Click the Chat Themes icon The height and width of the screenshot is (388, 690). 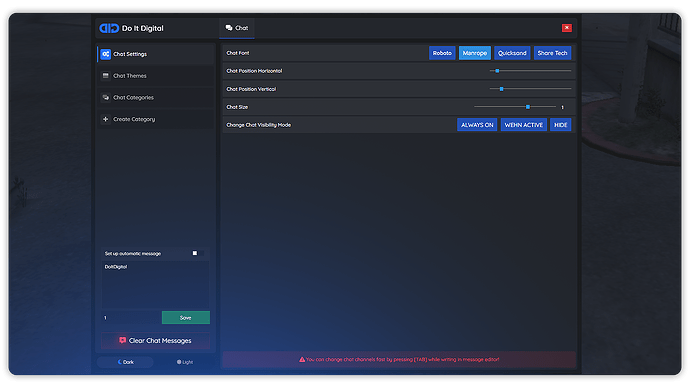[x=106, y=76]
